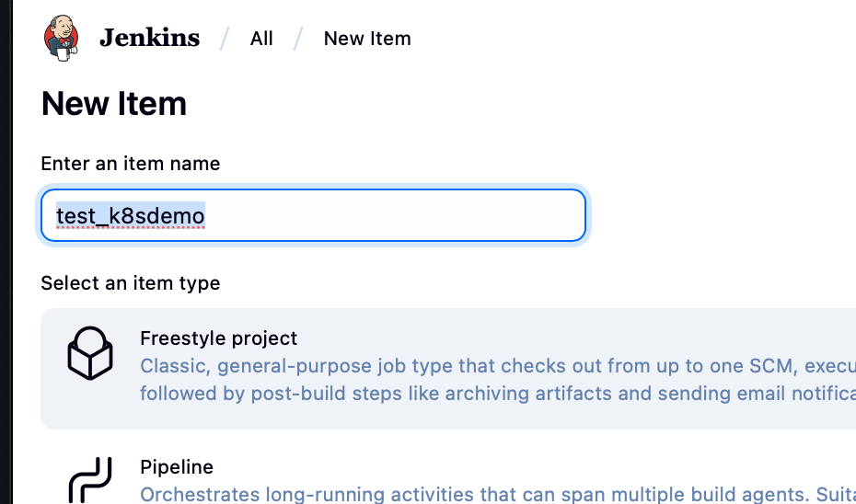Click the slash separator after Jenkins
This screenshot has width=856, height=504.
224,39
